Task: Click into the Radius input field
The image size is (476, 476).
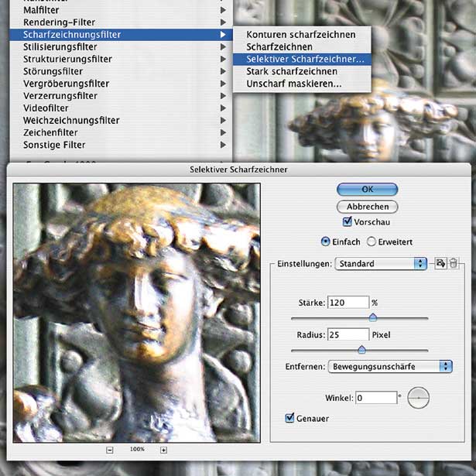Action: tap(348, 334)
